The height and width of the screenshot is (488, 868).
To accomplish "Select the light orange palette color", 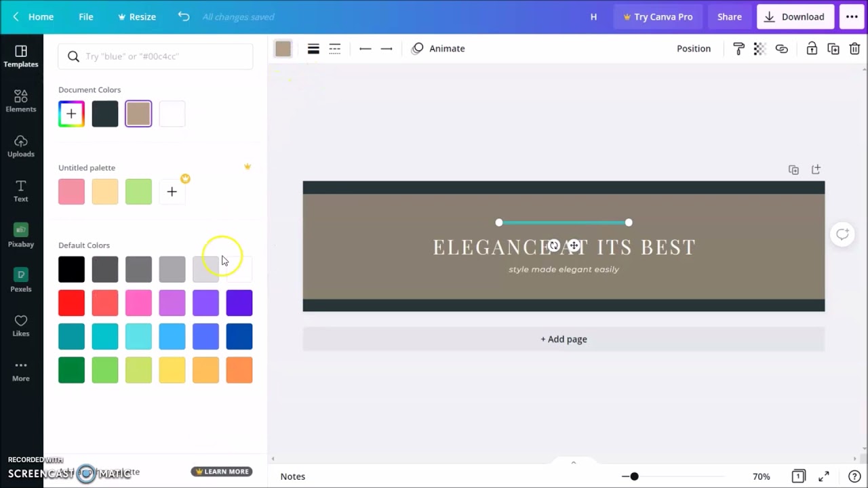I will pos(105,192).
